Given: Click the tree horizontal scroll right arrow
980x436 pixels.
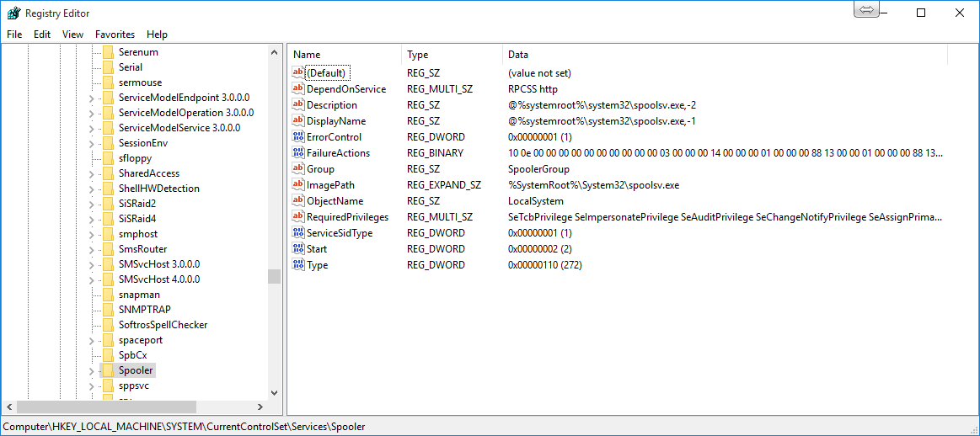Looking at the screenshot, I should tap(261, 407).
